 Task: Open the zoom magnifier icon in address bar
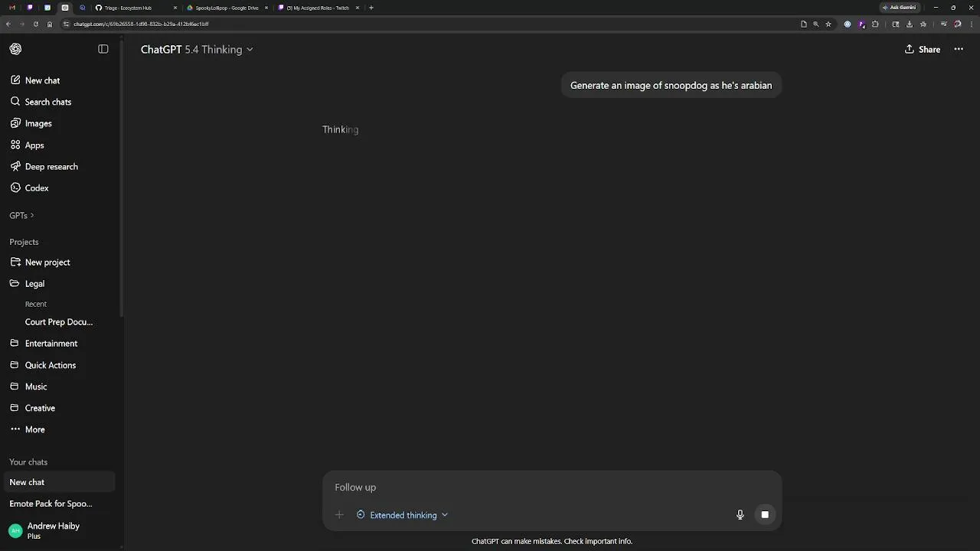pyautogui.click(x=816, y=24)
